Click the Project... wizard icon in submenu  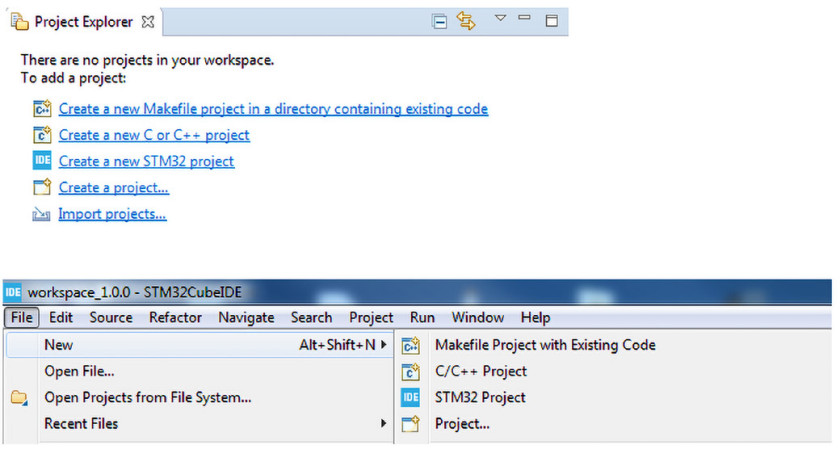[410, 424]
